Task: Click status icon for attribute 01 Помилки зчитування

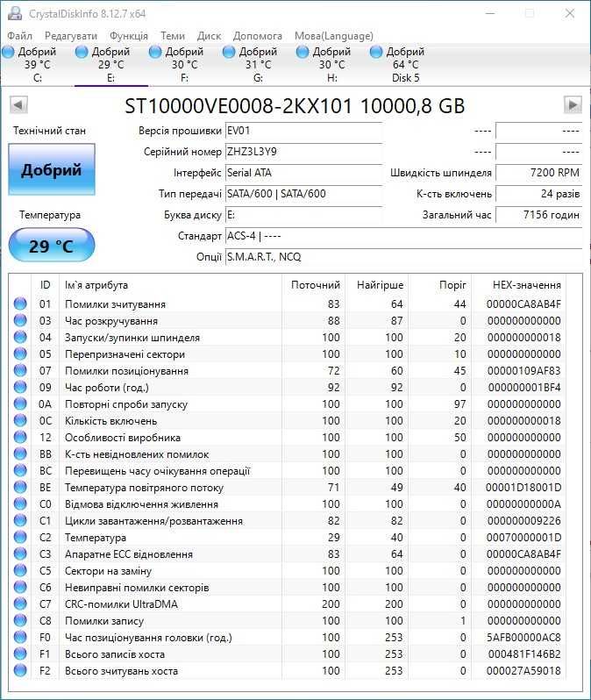Action: tap(20, 304)
